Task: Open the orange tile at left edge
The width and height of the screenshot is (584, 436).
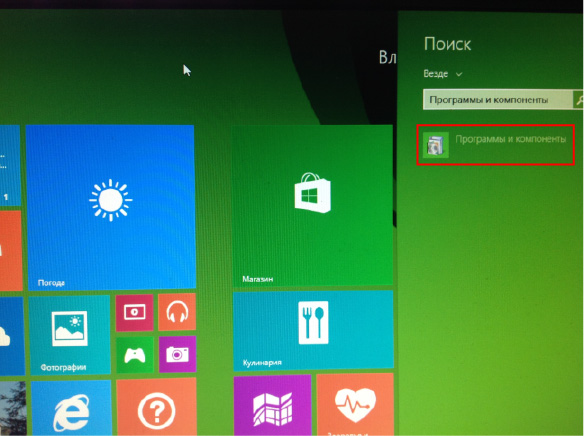Action: point(10,251)
